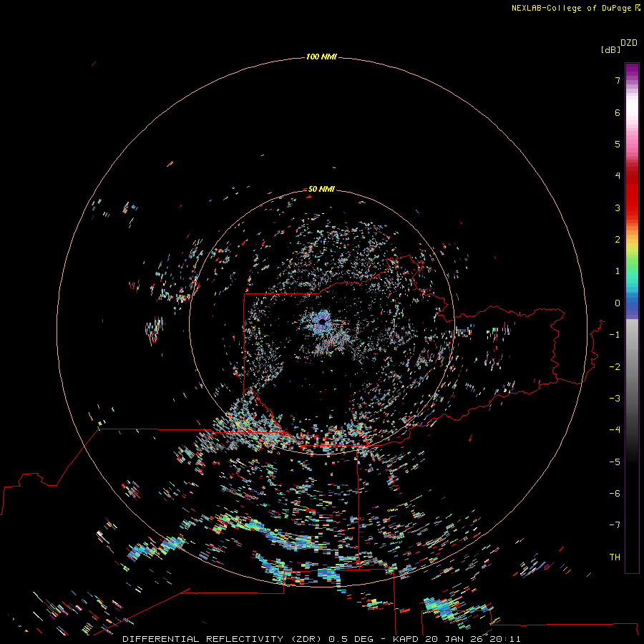The height and width of the screenshot is (644, 644).
Task: Click the radar site center at KAPD
Action: [x=322, y=322]
